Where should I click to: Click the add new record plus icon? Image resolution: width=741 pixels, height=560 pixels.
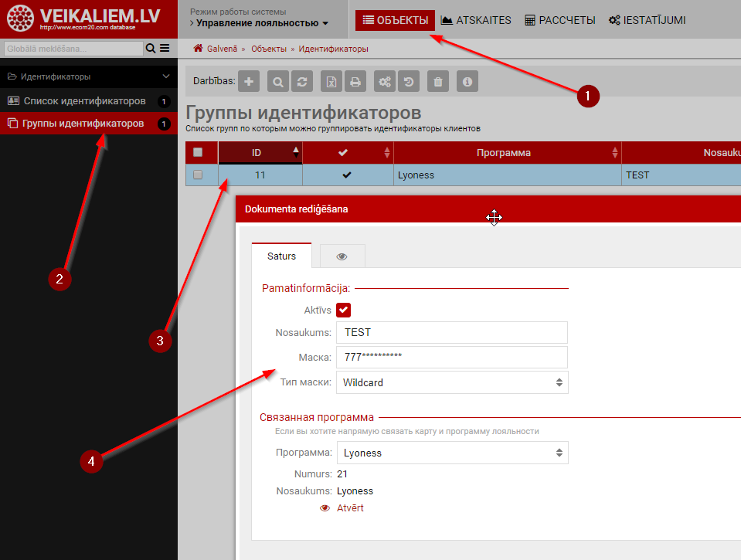248,81
